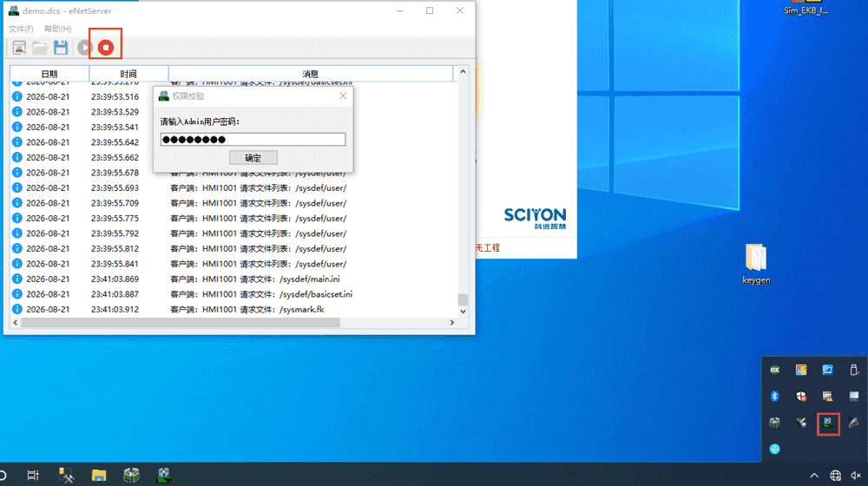This screenshot has height=486, width=868.
Task: Click the open folder toolbar icon
Action: click(40, 48)
